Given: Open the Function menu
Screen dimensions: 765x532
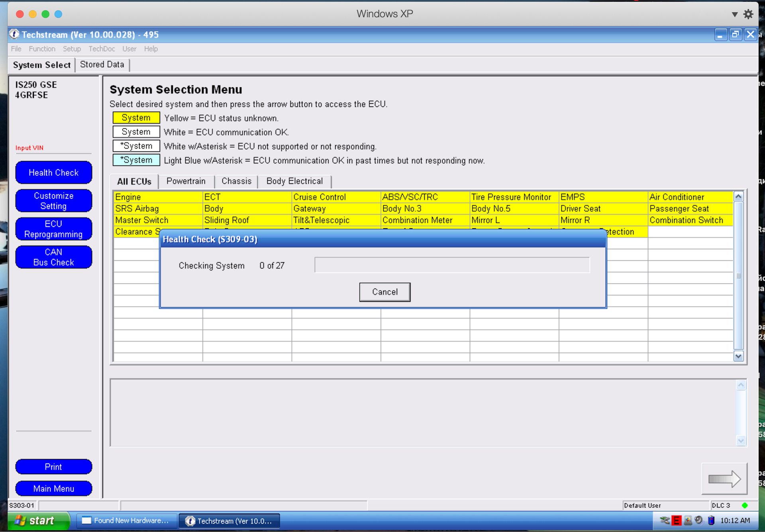Looking at the screenshot, I should [x=42, y=49].
